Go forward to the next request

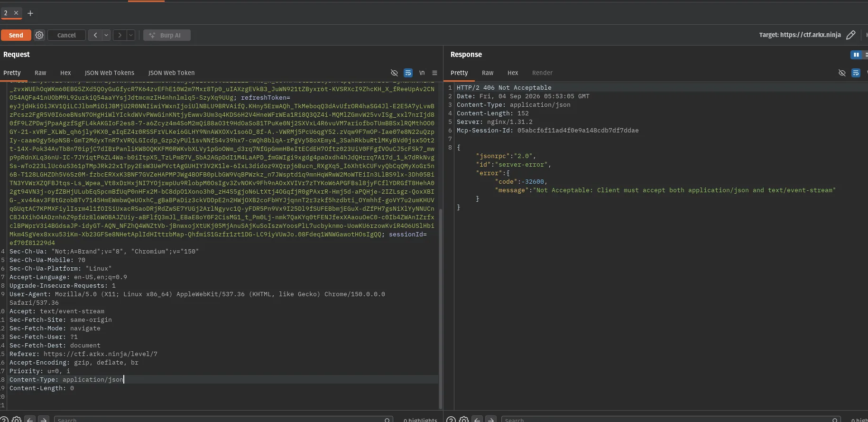tap(120, 35)
